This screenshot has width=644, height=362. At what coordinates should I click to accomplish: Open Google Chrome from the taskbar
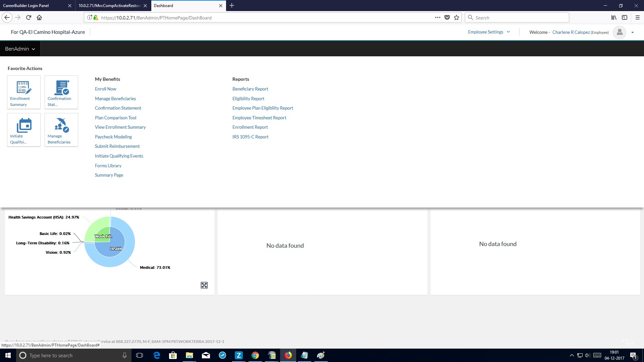point(255,355)
